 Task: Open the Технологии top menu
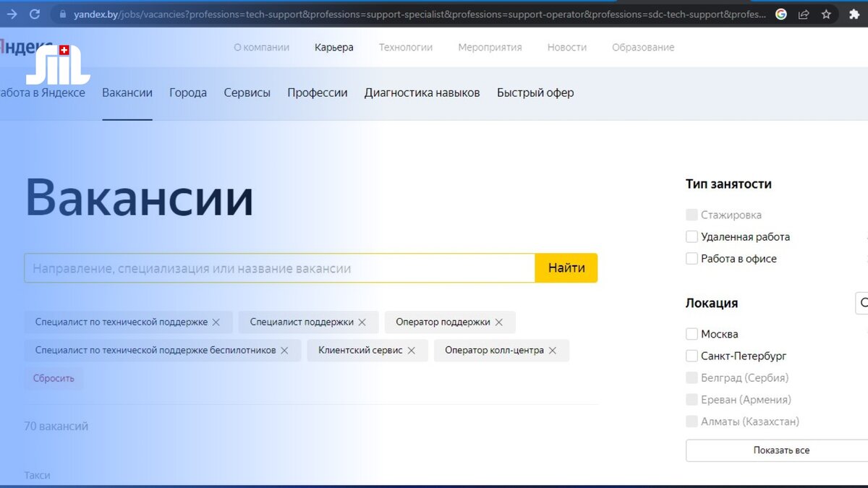[x=406, y=47]
